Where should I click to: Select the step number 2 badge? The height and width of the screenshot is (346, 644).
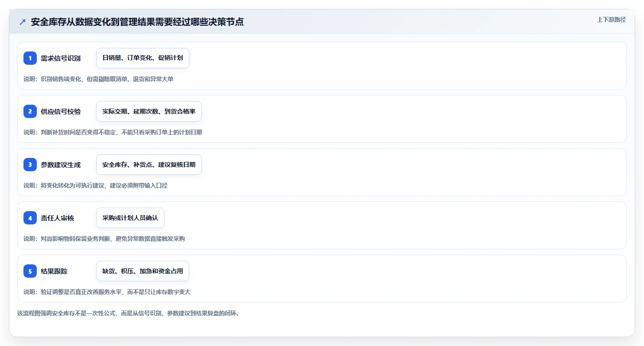click(30, 111)
